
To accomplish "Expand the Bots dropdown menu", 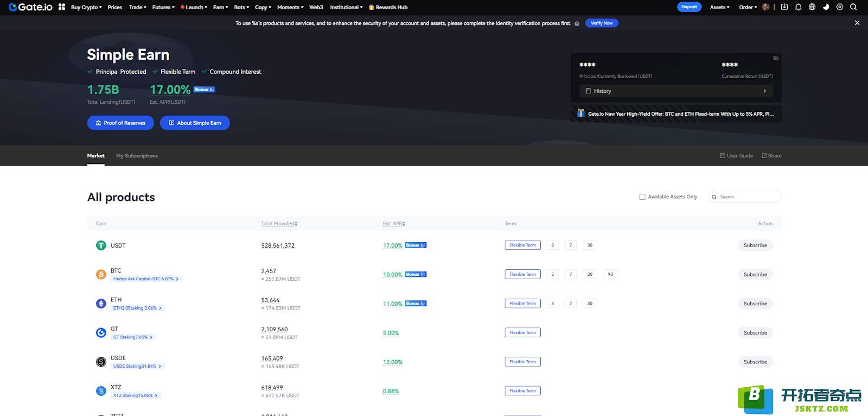I will pos(241,7).
